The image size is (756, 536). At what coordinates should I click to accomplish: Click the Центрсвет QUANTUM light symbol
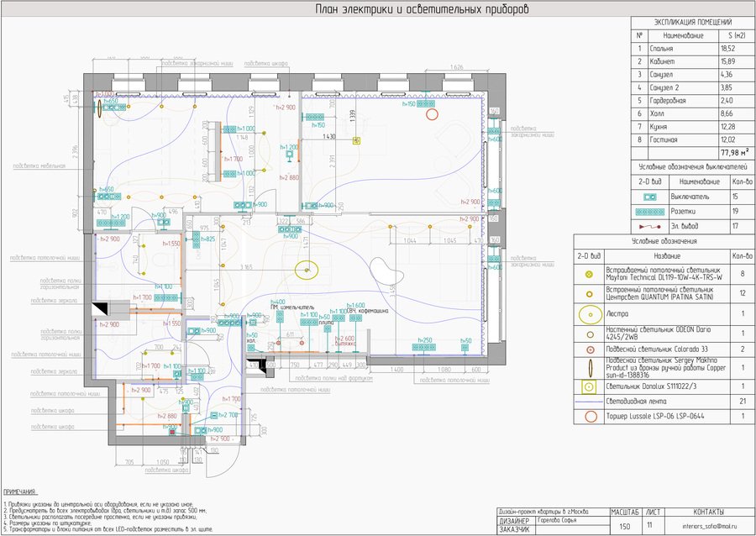coord(589,293)
